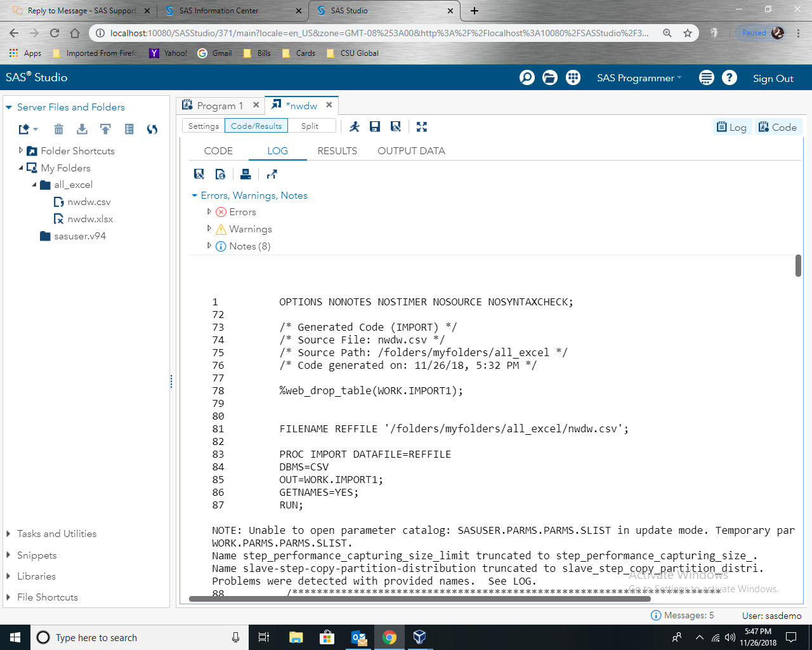Switch to the Settings view toggle

tap(204, 126)
